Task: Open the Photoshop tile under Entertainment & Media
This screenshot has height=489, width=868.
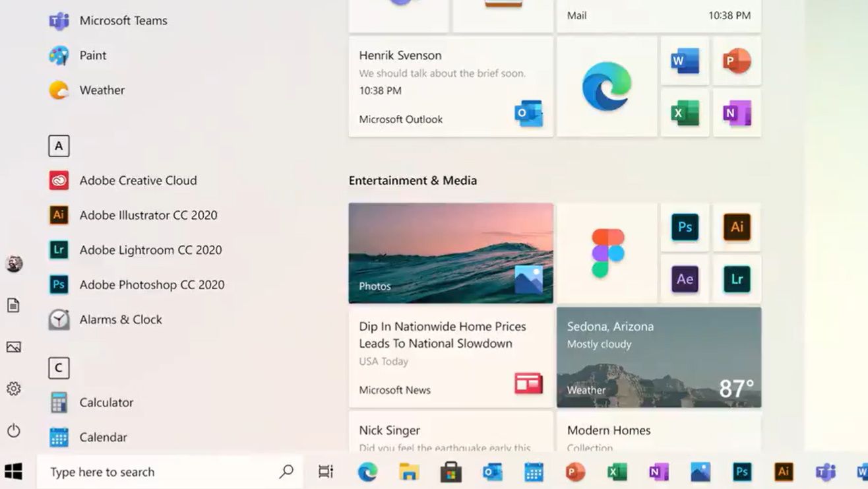Action: tap(685, 228)
